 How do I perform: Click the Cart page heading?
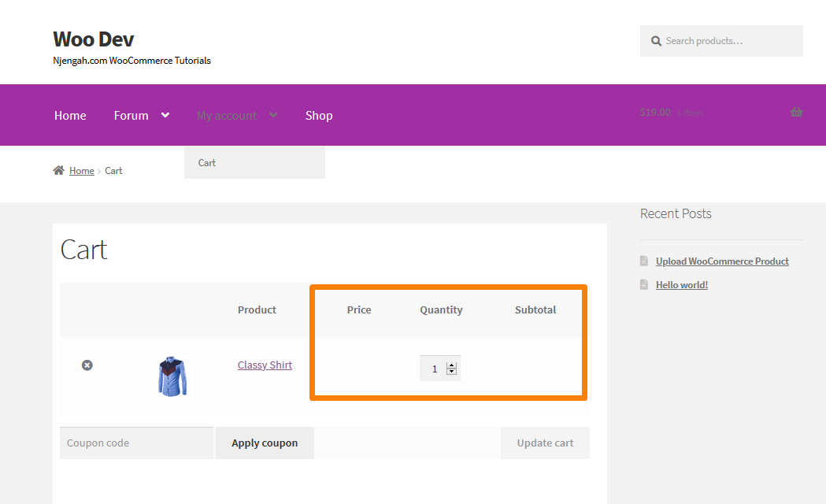coord(83,250)
